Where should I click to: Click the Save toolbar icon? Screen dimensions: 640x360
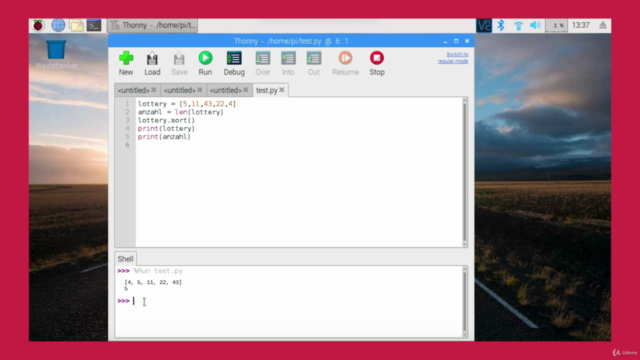click(179, 63)
